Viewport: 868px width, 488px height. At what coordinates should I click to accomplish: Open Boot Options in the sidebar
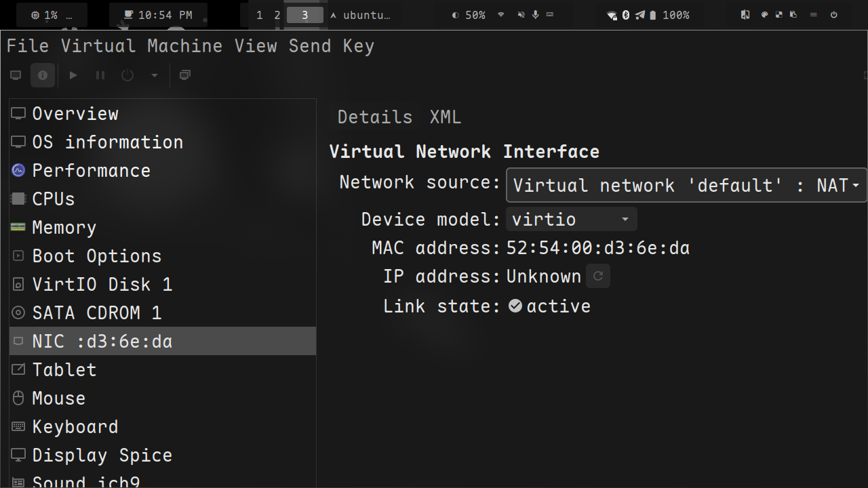[x=96, y=256]
